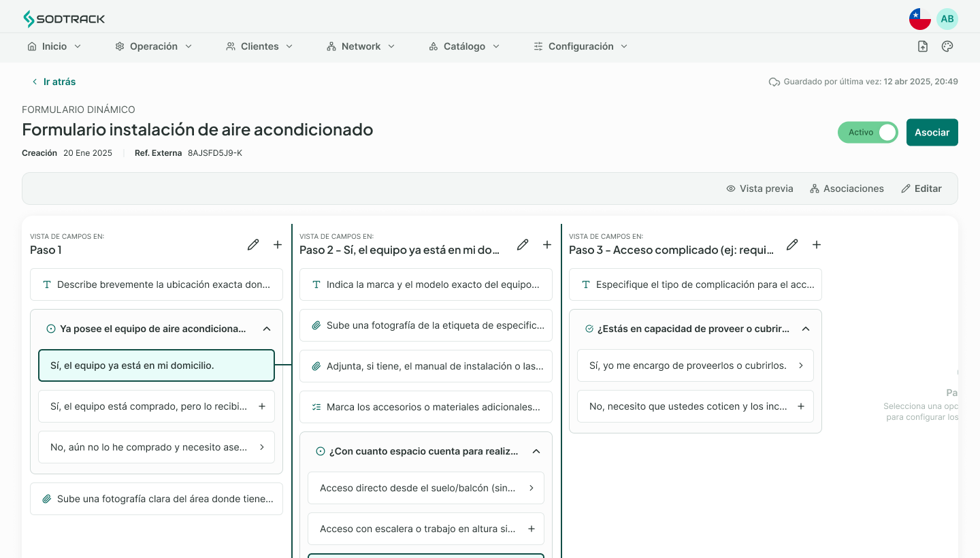Open the color palette theme icon
980x558 pixels.
(947, 46)
